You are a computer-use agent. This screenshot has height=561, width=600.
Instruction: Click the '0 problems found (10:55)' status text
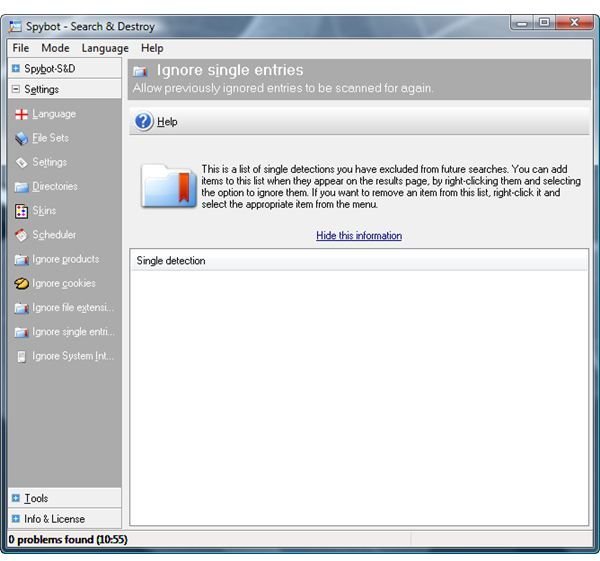[x=68, y=540]
